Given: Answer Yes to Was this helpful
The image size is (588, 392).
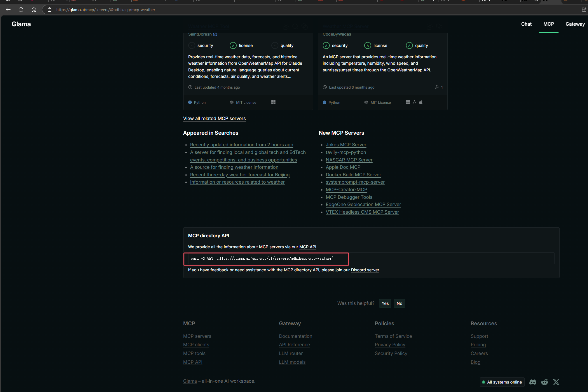Looking at the screenshot, I should pyautogui.click(x=385, y=303).
